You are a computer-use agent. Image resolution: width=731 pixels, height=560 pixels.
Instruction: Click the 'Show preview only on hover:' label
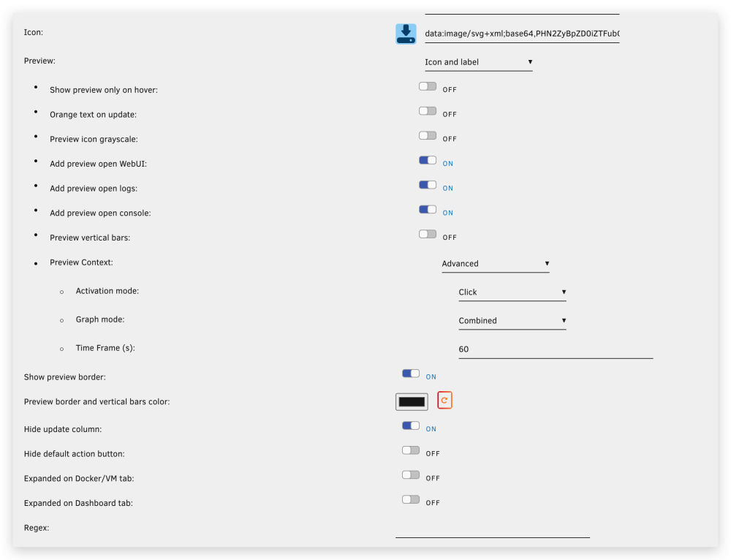[104, 90]
